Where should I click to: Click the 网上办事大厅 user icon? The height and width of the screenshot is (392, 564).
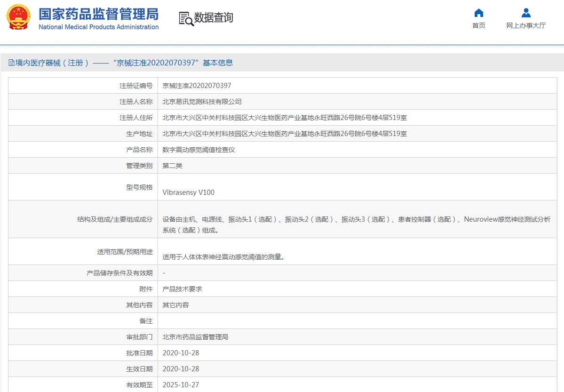coord(526,13)
